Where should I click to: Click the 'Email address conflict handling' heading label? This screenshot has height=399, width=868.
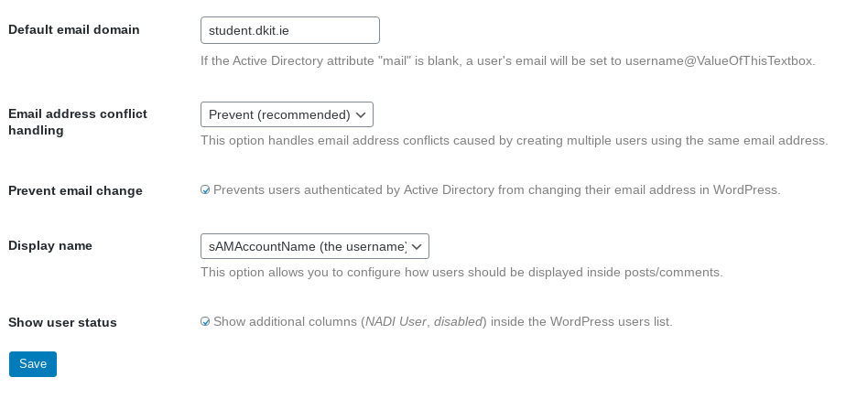78,122
